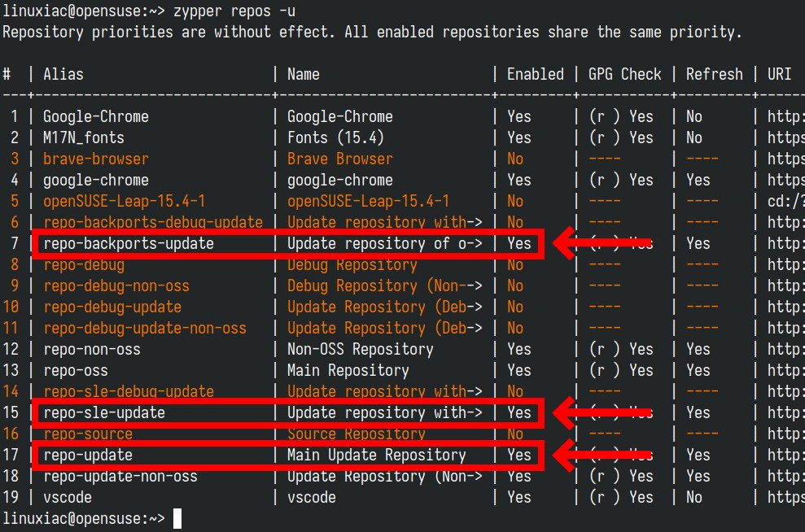Viewport: 805px width, 532px height.
Task: Click the alias 'repo-backports-update'
Action: point(129,243)
